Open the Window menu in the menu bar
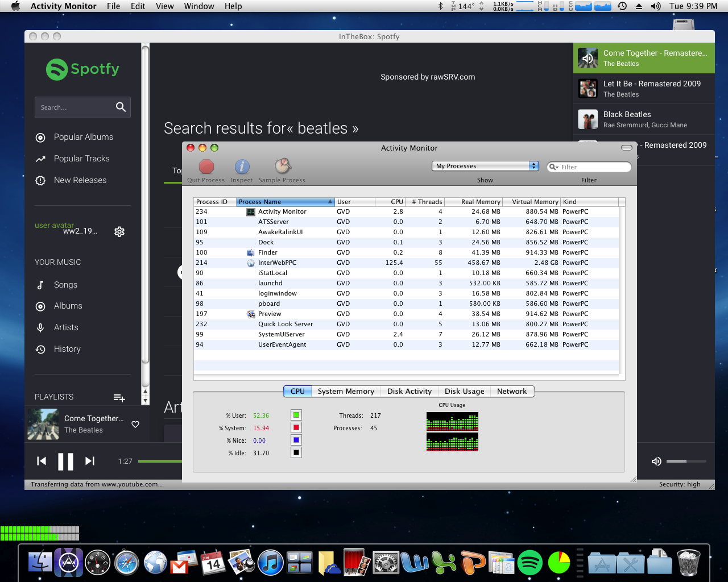The height and width of the screenshot is (582, 728). coord(199,6)
